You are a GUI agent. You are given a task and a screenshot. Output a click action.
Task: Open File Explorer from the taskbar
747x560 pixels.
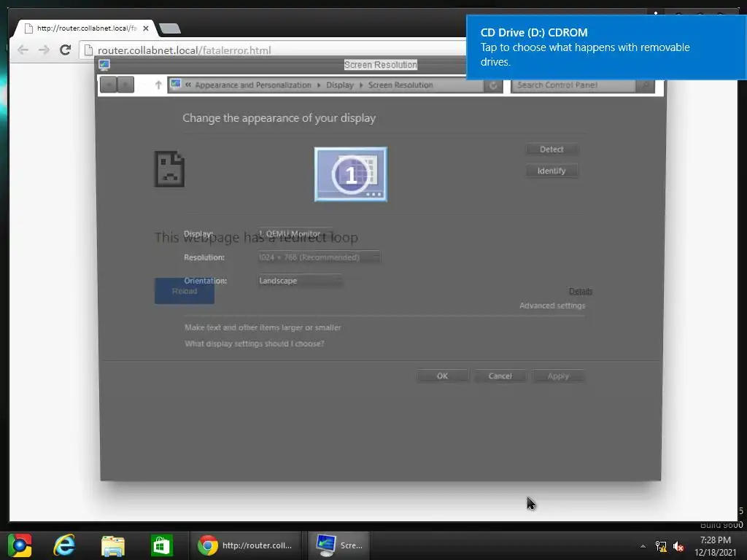pyautogui.click(x=113, y=545)
